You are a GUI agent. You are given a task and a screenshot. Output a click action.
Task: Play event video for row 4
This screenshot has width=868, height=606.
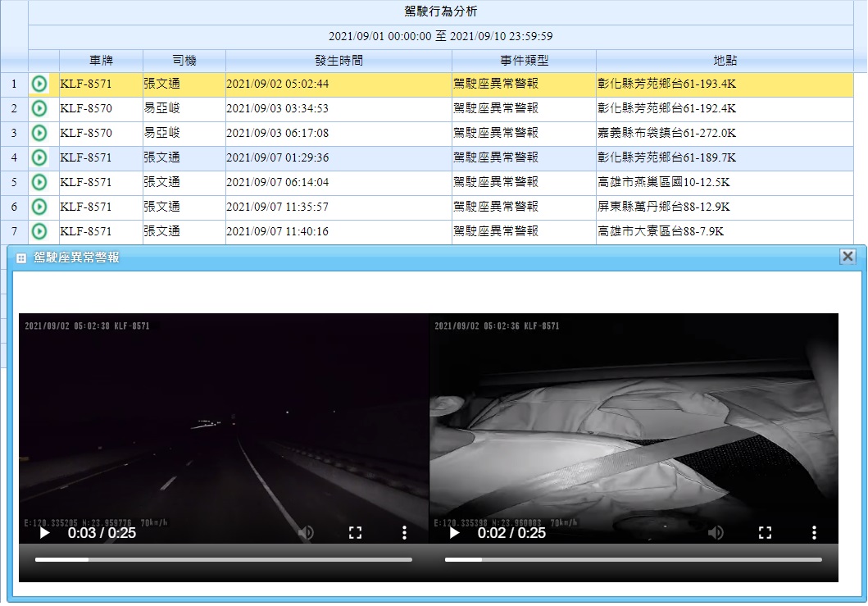[39, 158]
